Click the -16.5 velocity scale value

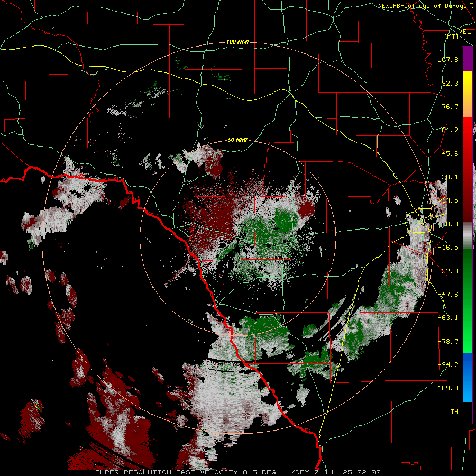pyautogui.click(x=448, y=248)
